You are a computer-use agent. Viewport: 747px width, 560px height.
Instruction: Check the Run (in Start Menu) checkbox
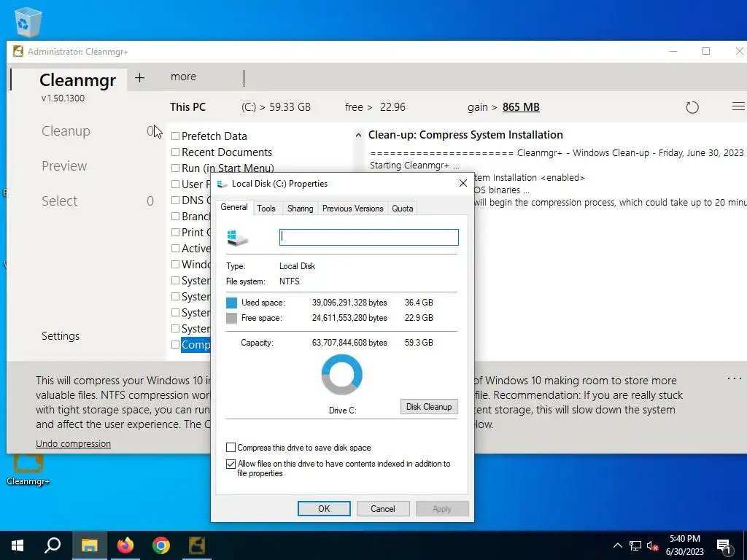click(175, 168)
